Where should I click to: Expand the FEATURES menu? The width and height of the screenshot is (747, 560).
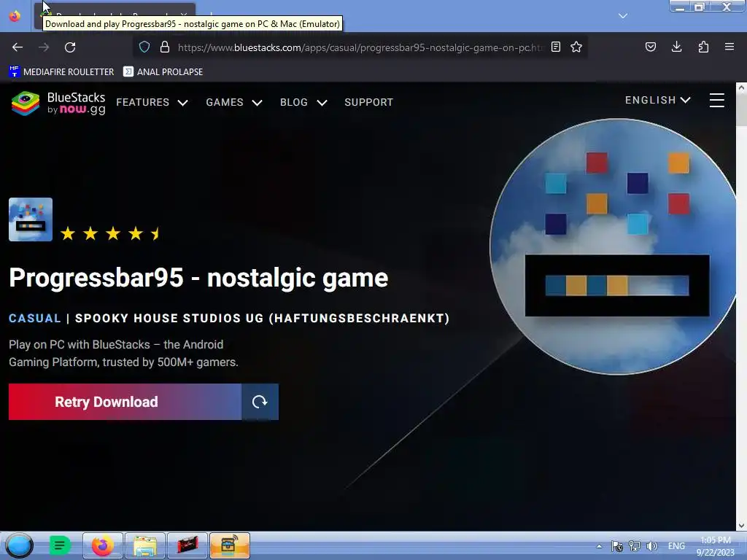(152, 102)
